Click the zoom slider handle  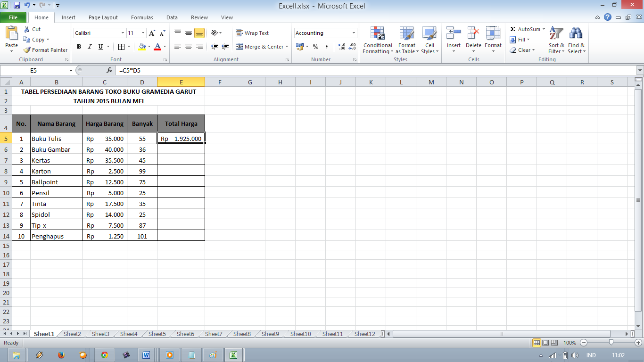coord(611,343)
